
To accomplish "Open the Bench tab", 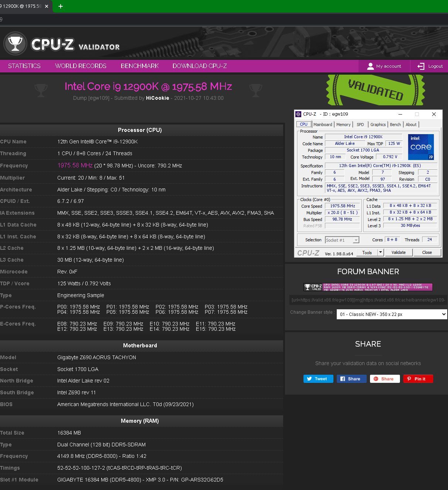I will point(395,125).
